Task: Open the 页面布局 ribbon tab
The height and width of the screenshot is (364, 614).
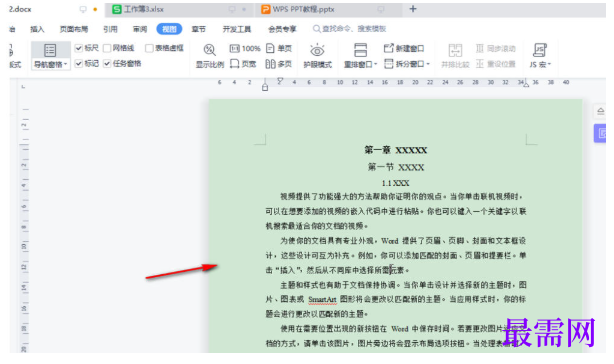Action: point(74,29)
